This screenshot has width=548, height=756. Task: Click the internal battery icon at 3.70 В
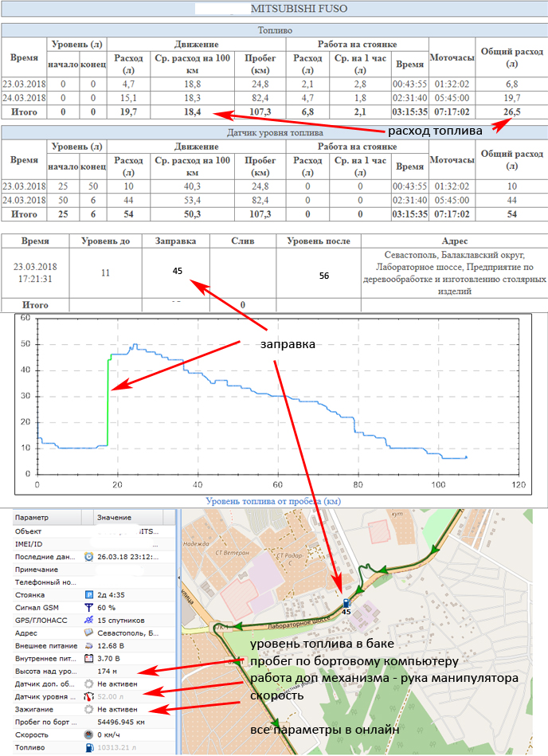88,659
